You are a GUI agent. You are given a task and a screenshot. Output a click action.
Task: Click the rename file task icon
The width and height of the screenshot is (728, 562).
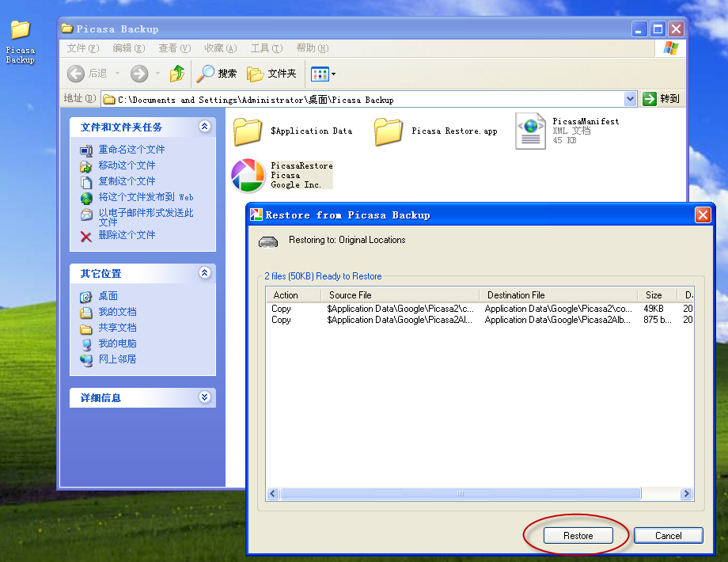(x=86, y=150)
